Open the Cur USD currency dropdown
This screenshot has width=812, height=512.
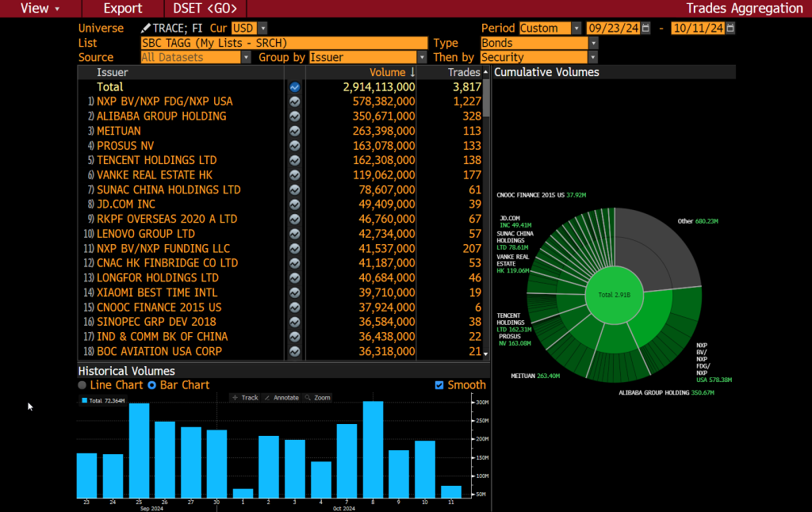pos(263,28)
